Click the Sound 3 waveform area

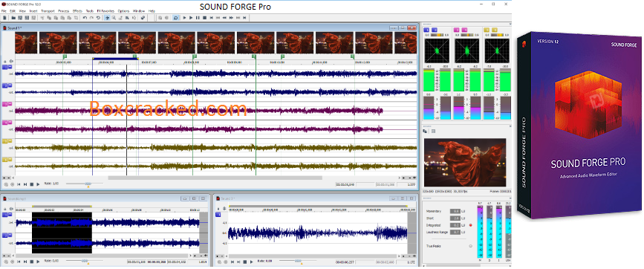317,233
